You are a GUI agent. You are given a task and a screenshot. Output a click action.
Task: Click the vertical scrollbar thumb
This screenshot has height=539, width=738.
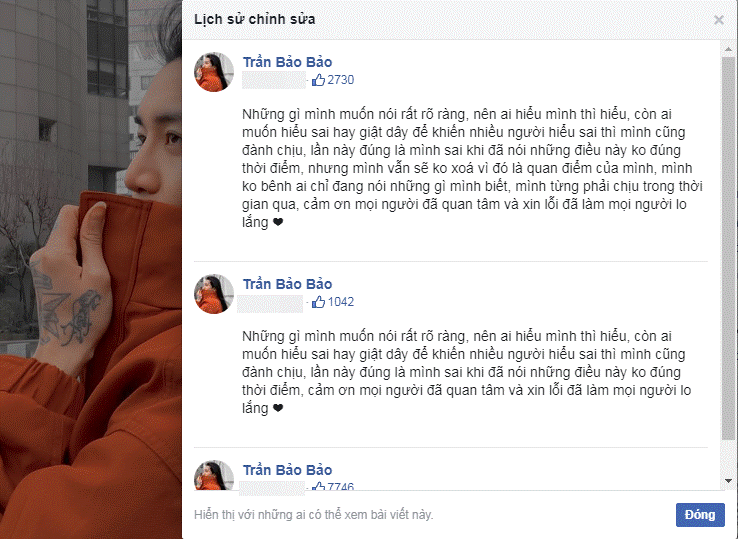[x=728, y=248]
